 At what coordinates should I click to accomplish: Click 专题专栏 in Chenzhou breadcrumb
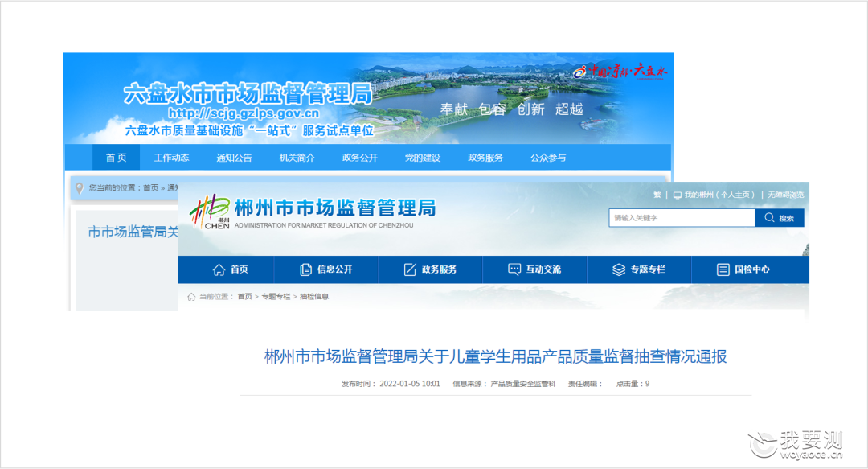[x=276, y=297]
